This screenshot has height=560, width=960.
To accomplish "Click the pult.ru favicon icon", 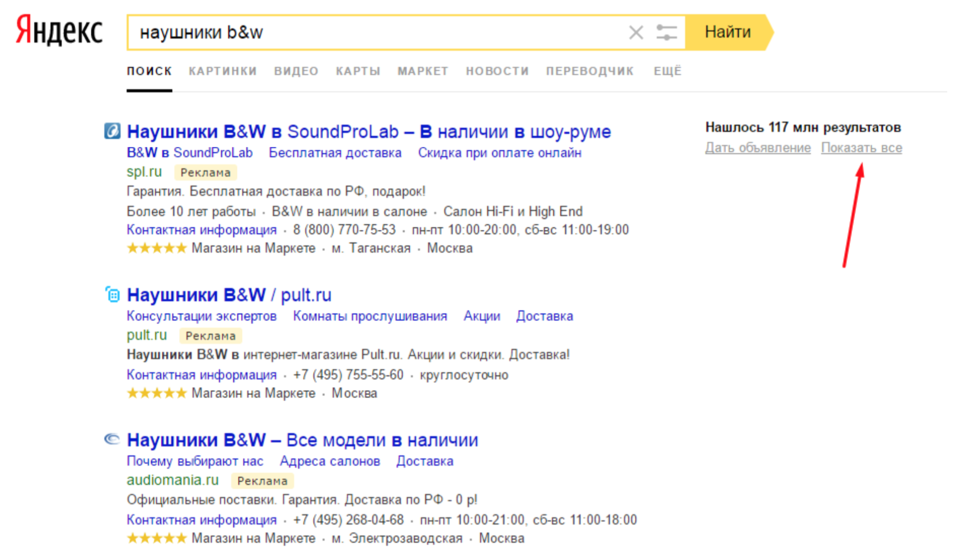I will [x=112, y=295].
